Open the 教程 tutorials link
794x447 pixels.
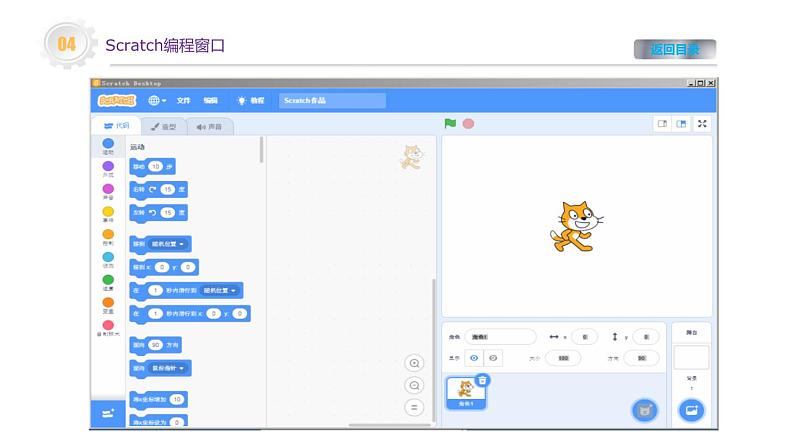click(251, 101)
